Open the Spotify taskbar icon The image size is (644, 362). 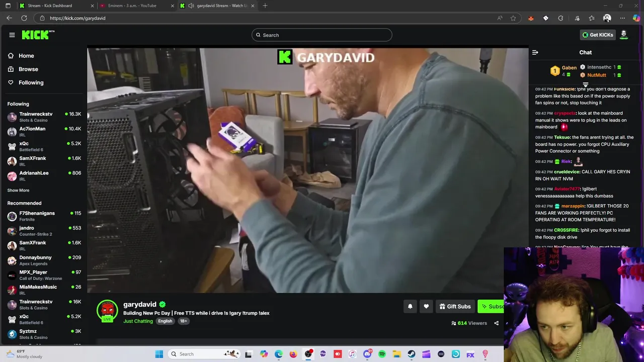pos(382,354)
